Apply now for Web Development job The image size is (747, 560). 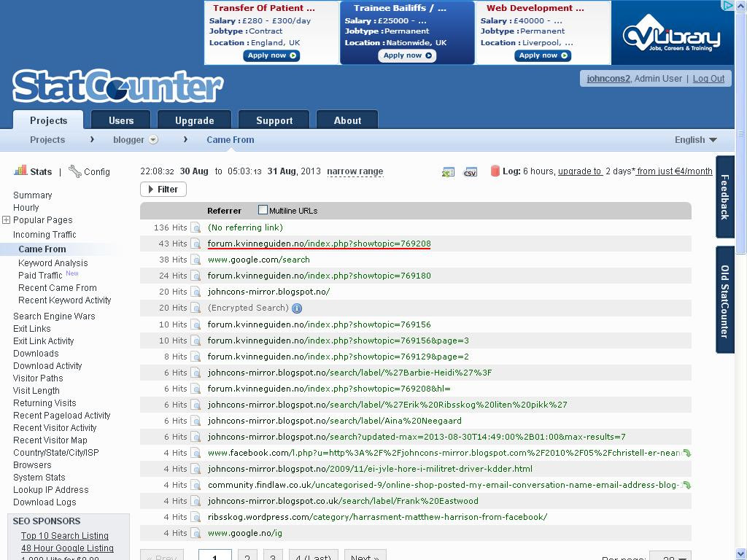point(543,55)
